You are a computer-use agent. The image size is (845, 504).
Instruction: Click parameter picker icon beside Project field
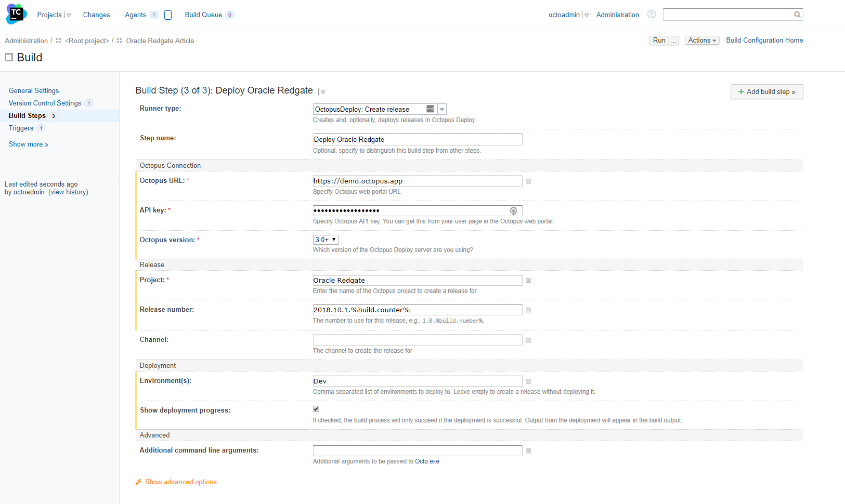(x=528, y=281)
